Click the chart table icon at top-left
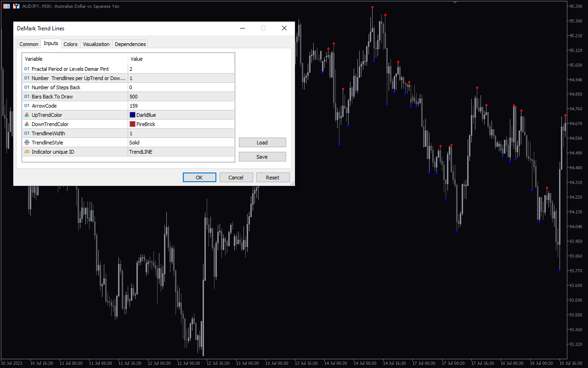This screenshot has width=588, height=368. (7, 6)
